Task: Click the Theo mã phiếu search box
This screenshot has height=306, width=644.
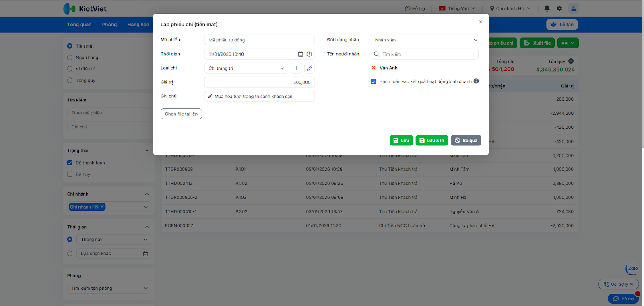Action: tap(109, 113)
